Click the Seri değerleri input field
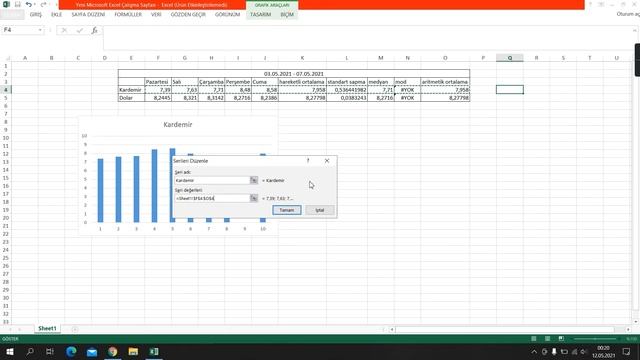The height and width of the screenshot is (360, 640). point(212,198)
